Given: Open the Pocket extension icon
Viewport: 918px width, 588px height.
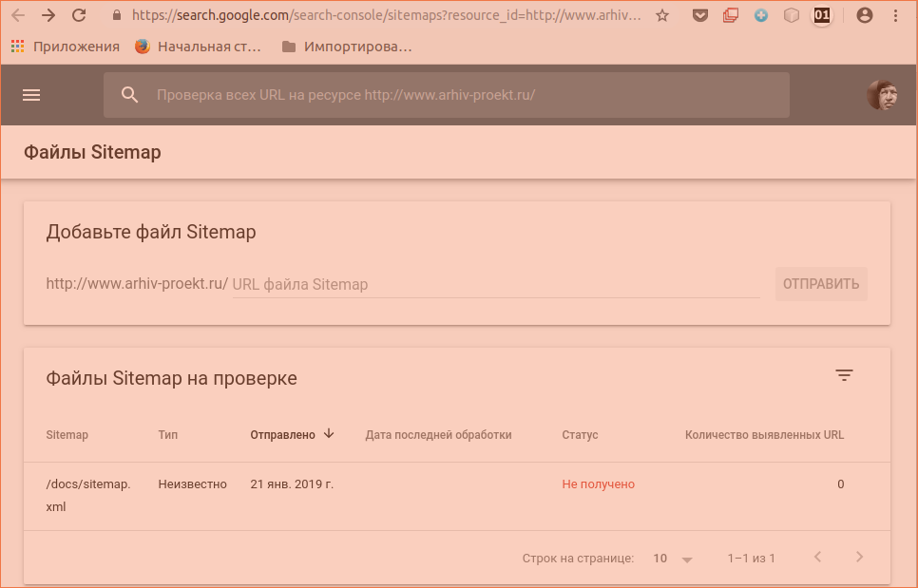Looking at the screenshot, I should click(699, 16).
